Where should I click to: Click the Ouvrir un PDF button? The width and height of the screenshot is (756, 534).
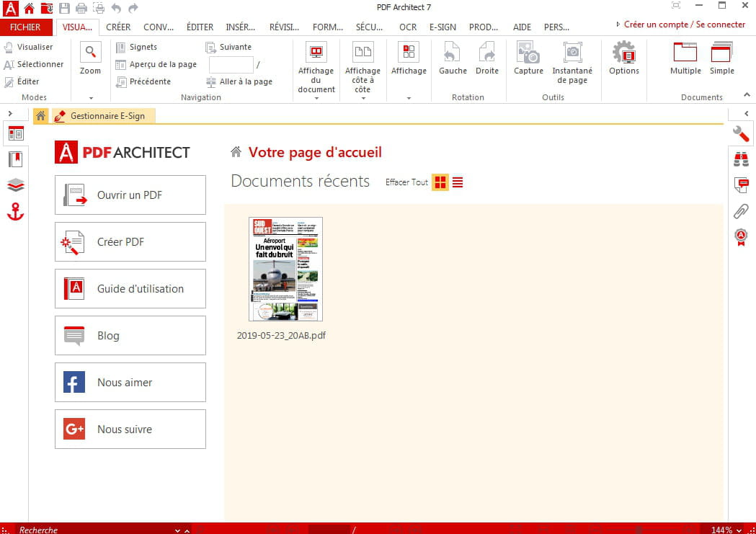coord(130,195)
